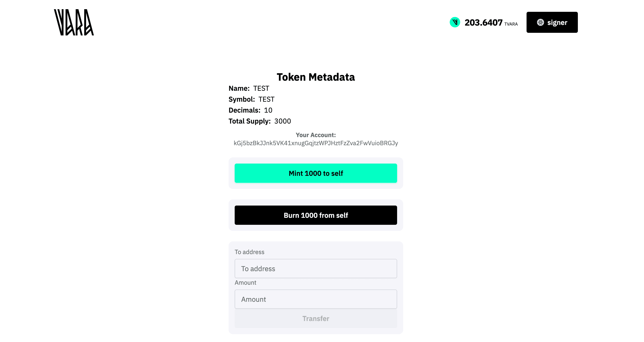Click Burn 1000 from self

pyautogui.click(x=316, y=215)
